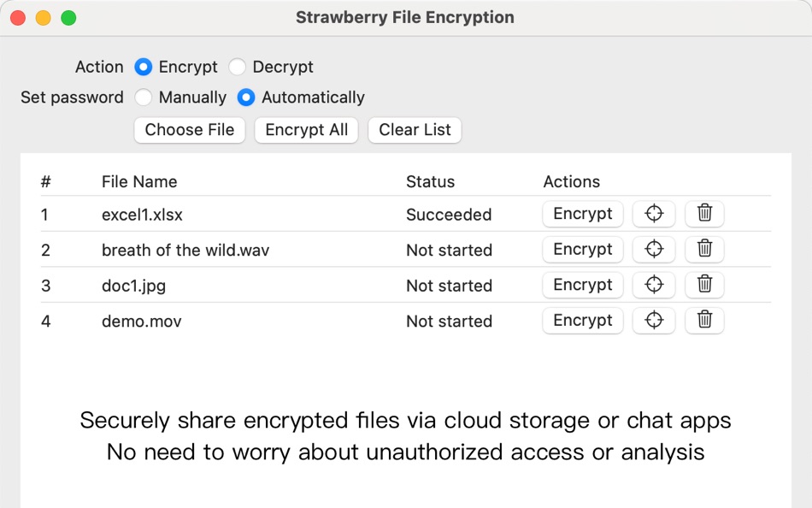This screenshot has width=812, height=508.
Task: Delete doc1.jpg from list via trash icon
Action: 703,285
